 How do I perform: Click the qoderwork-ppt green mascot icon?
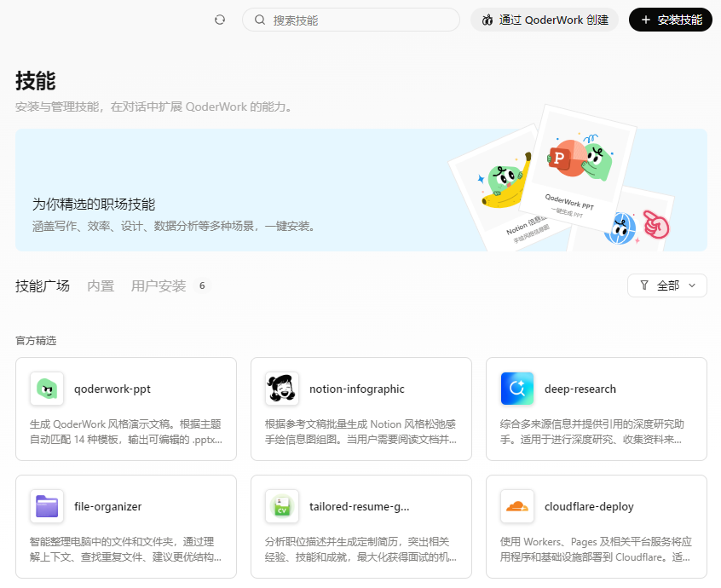(x=47, y=389)
